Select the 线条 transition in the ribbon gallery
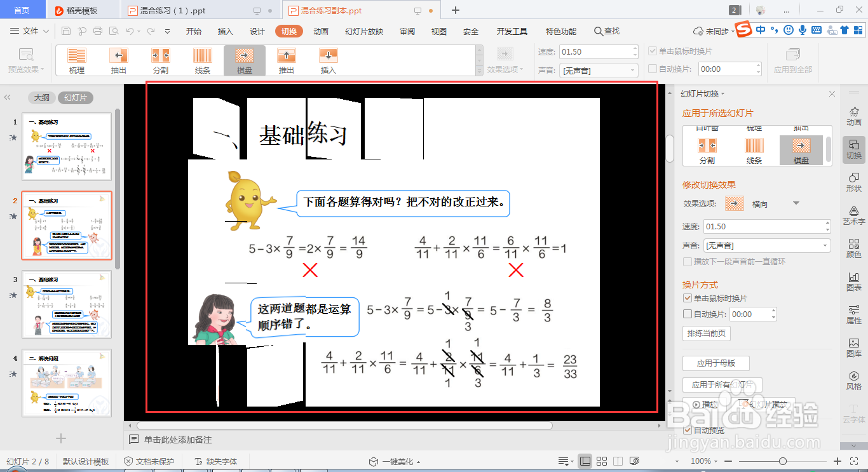Image resolution: width=868 pixels, height=472 pixels. point(203,61)
